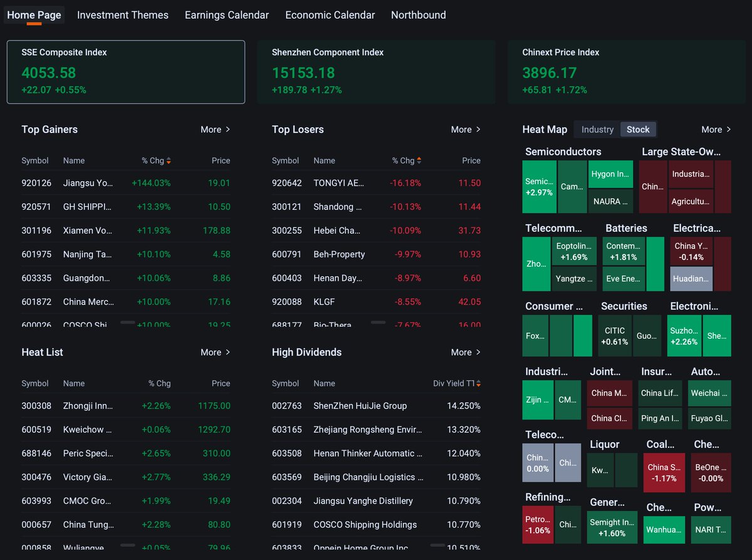
Task: Open TONGYI AE... top loser row
Action: [x=376, y=183]
